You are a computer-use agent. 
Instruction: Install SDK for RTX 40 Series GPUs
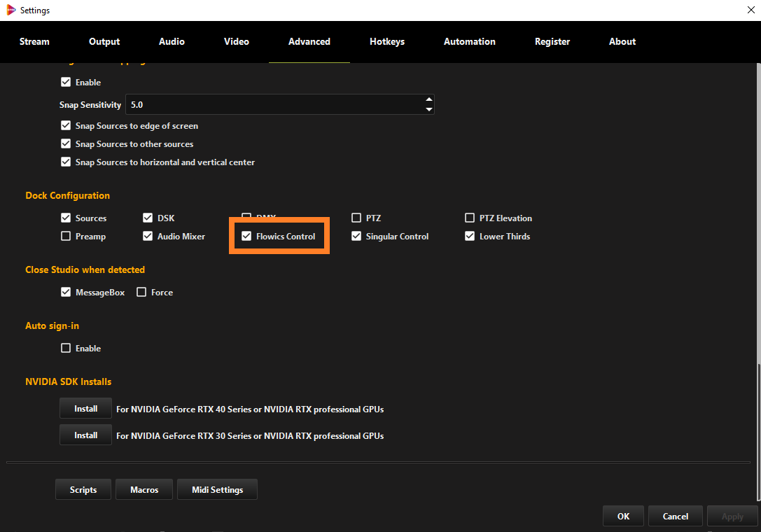click(86, 409)
